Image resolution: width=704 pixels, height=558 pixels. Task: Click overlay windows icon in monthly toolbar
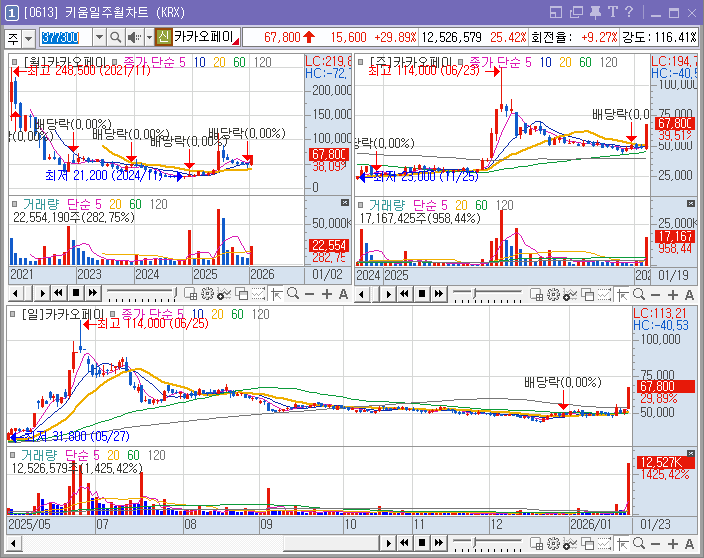[x=242, y=294]
